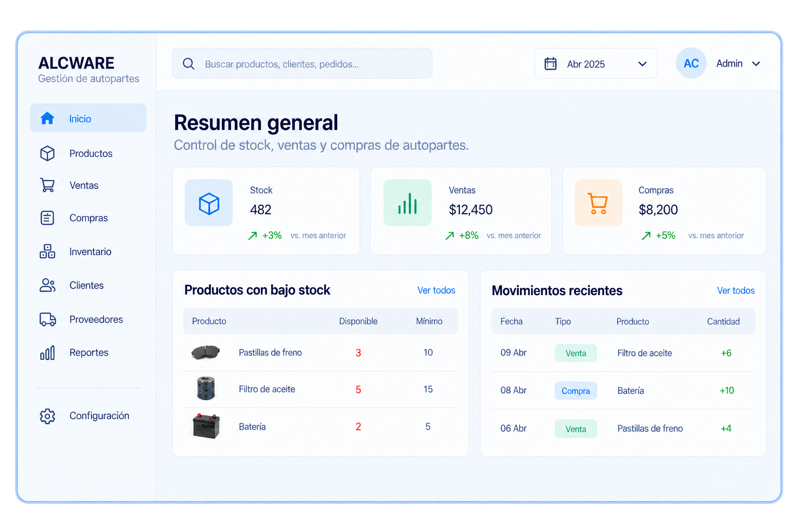Click the green chart icon on Ventas card

407,203
